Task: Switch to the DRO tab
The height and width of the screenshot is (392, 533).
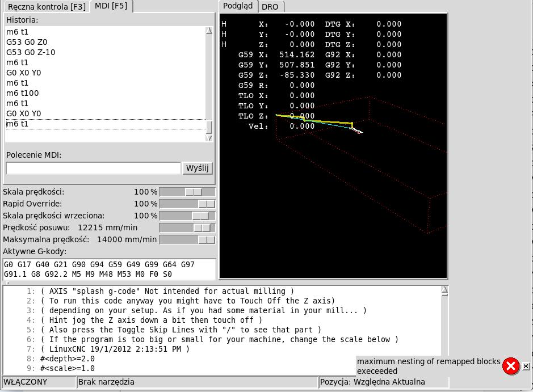Action: (270, 7)
